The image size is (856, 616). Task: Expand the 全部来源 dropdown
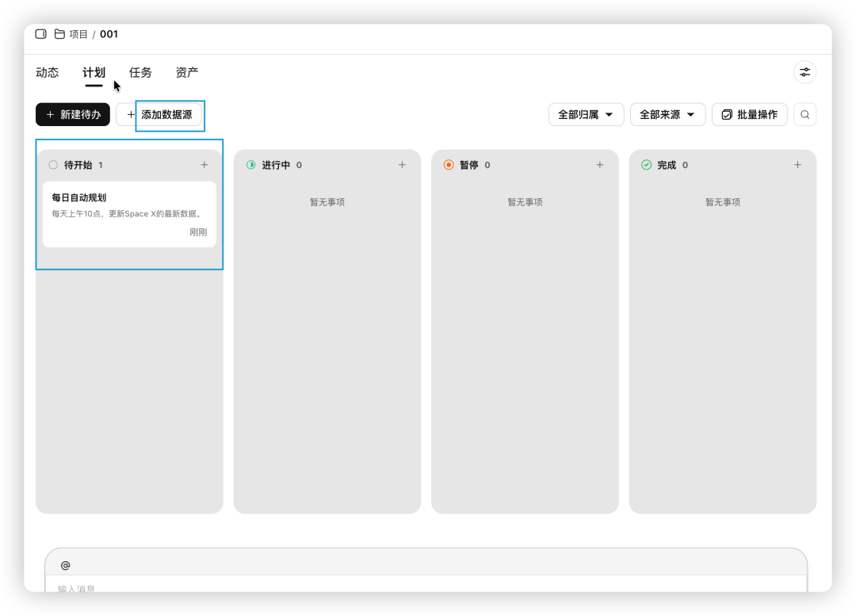(x=667, y=115)
